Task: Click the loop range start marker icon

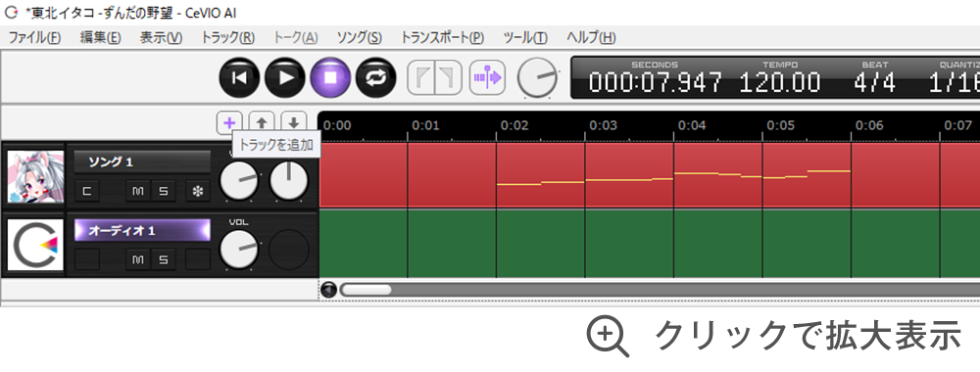Action: 421,77
